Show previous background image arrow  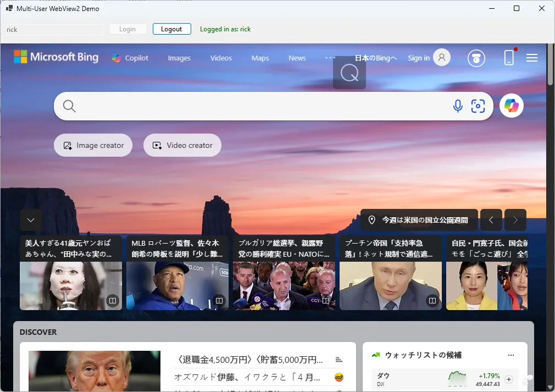pos(491,220)
